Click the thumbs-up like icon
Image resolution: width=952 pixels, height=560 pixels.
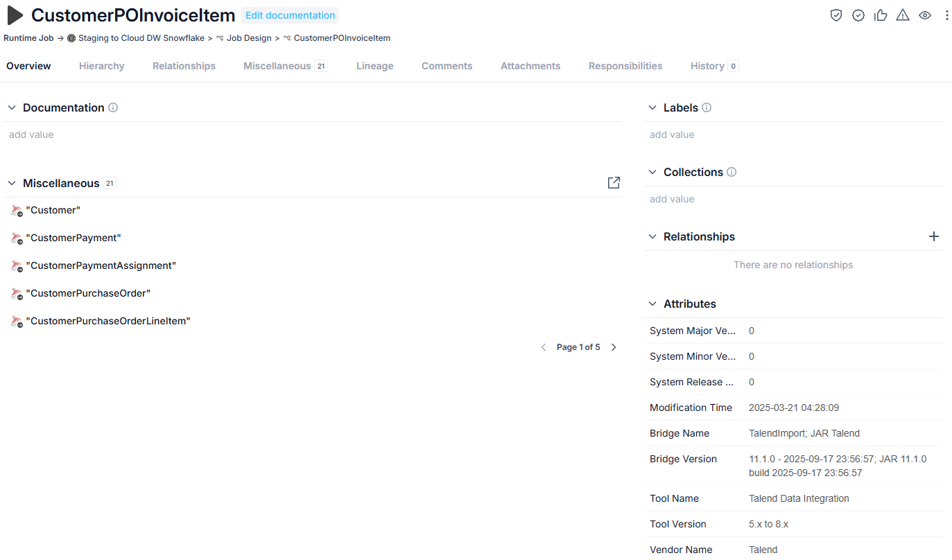point(881,15)
